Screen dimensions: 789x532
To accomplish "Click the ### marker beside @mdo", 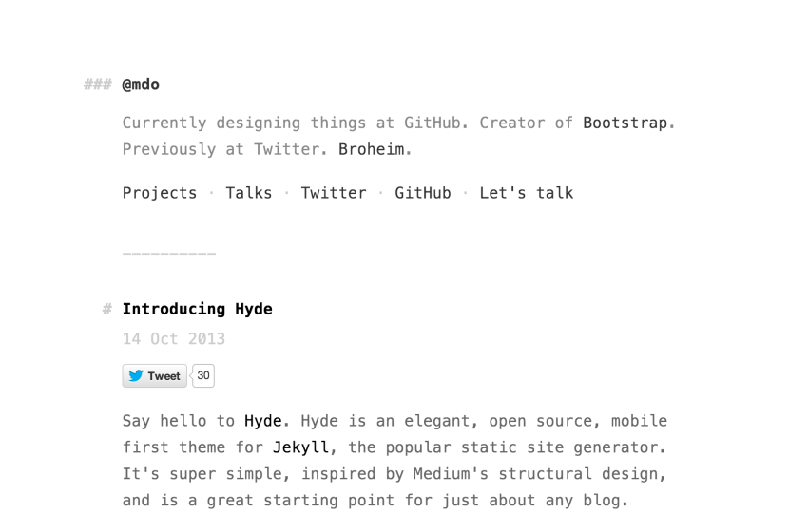I will coord(97,85).
